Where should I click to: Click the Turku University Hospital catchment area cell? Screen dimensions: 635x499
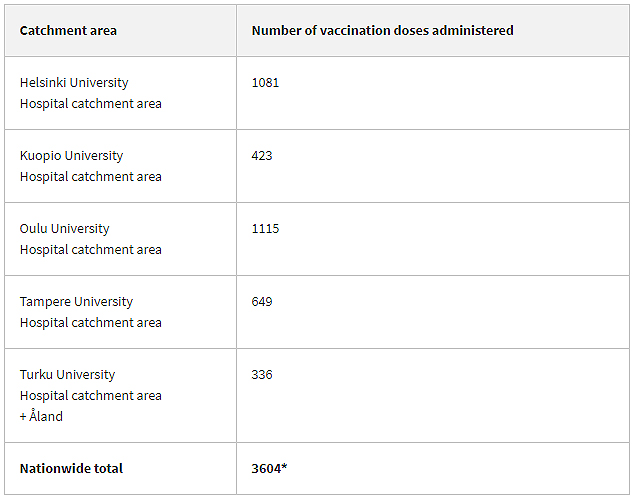(x=121, y=395)
